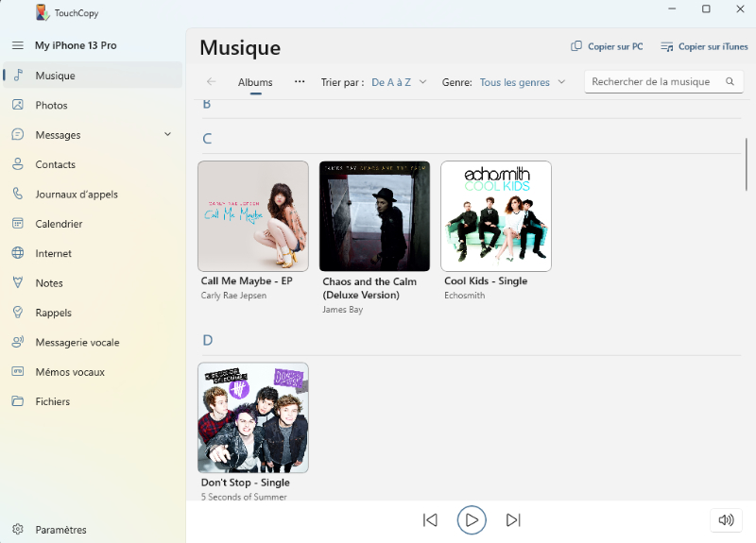756x543 pixels.
Task: Open Calendrier section
Action: click(93, 224)
